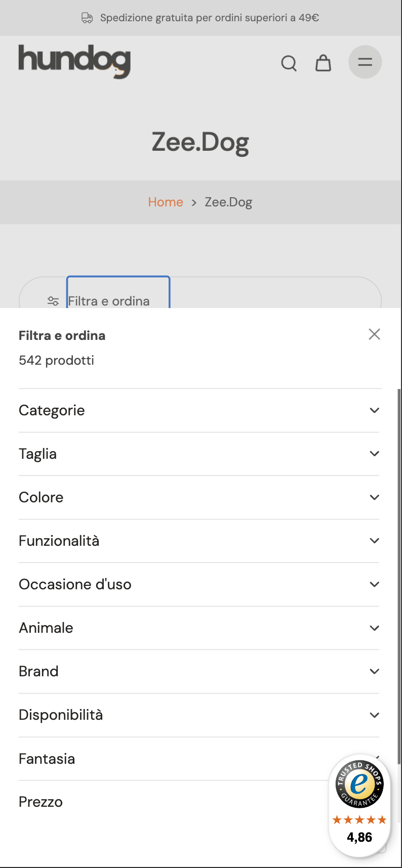
Task: Open the hamburger menu button
Action: tap(365, 62)
